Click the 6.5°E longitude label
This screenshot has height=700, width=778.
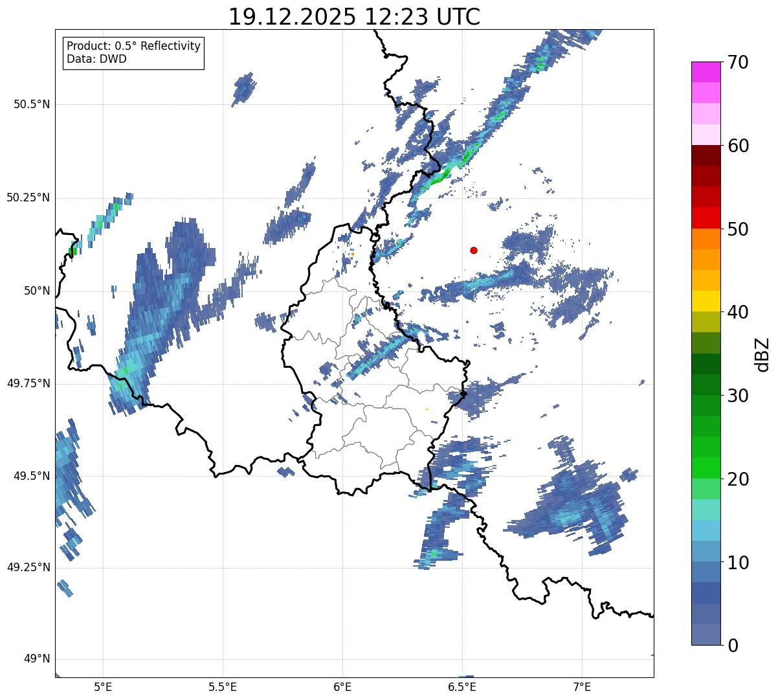463,686
